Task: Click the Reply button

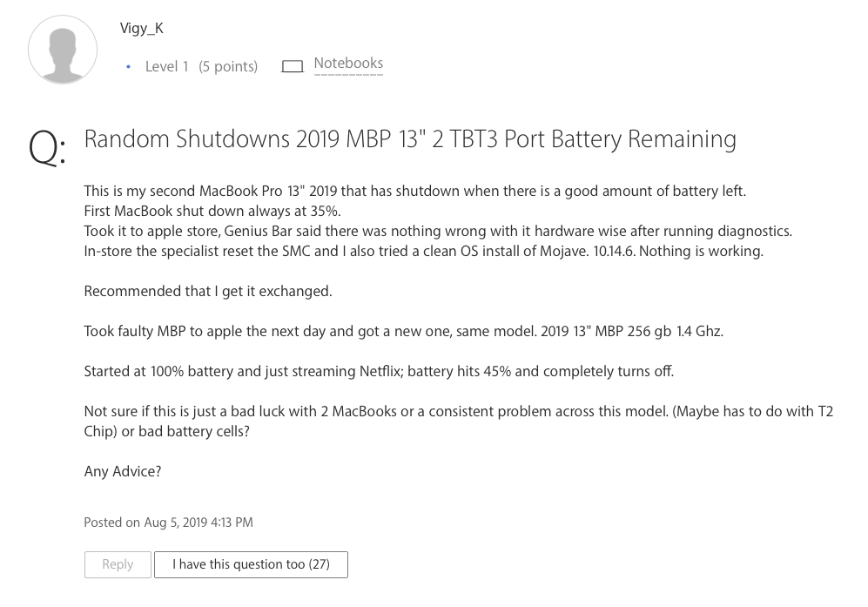Action: (118, 564)
